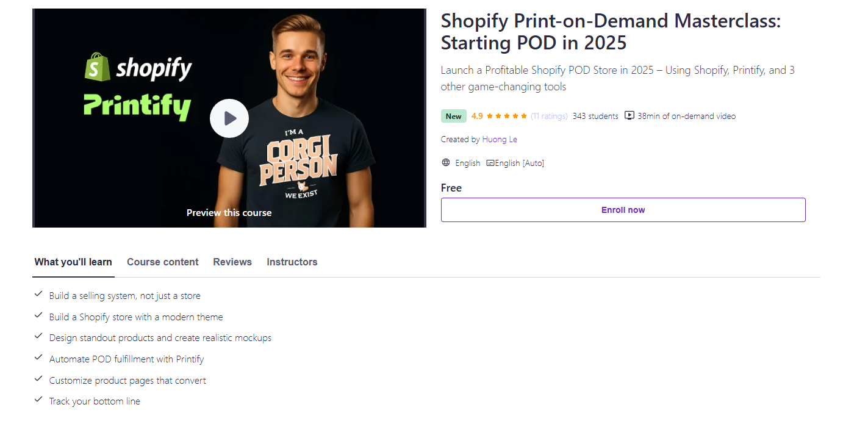Select the What you'll learn tab
This screenshot has height=424, width=868.
(73, 262)
